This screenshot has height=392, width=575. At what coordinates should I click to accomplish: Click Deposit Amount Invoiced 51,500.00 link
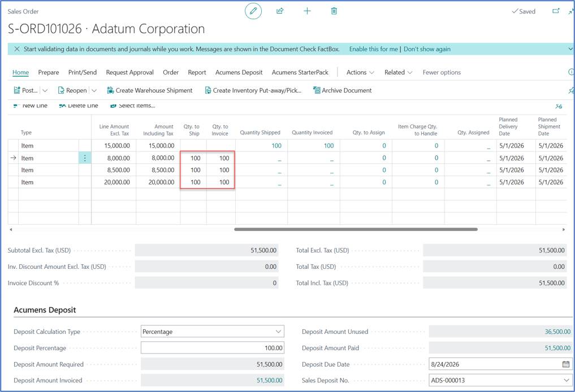(x=269, y=380)
